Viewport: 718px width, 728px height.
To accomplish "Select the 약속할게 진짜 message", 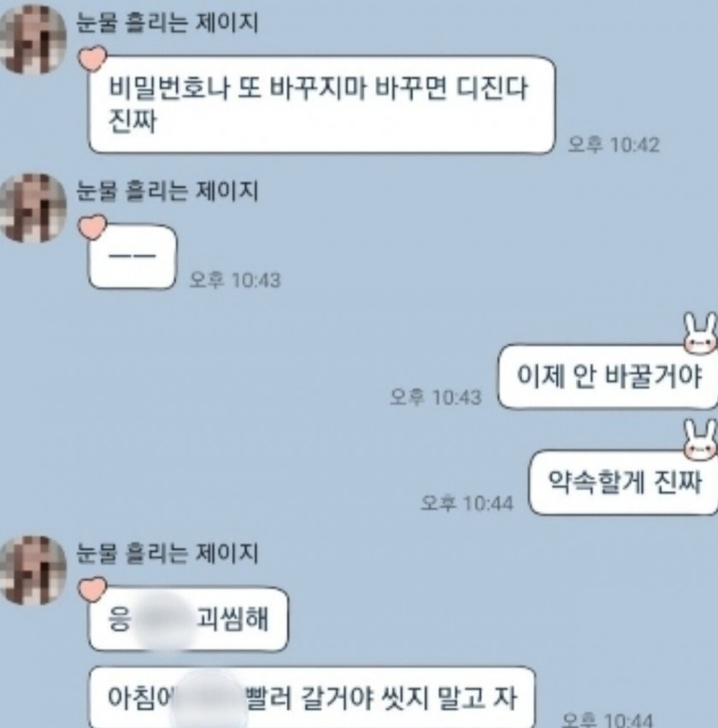I will (x=623, y=483).
